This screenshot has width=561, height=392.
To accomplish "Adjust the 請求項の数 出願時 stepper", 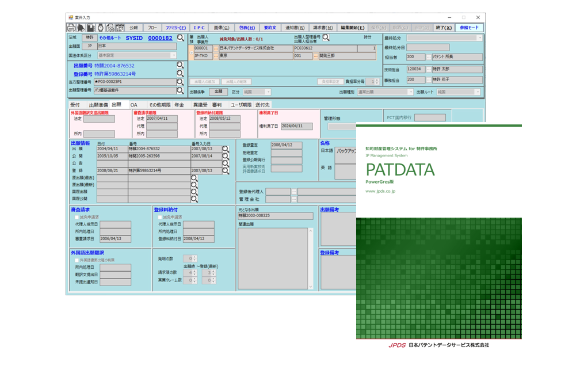I will tap(194, 273).
